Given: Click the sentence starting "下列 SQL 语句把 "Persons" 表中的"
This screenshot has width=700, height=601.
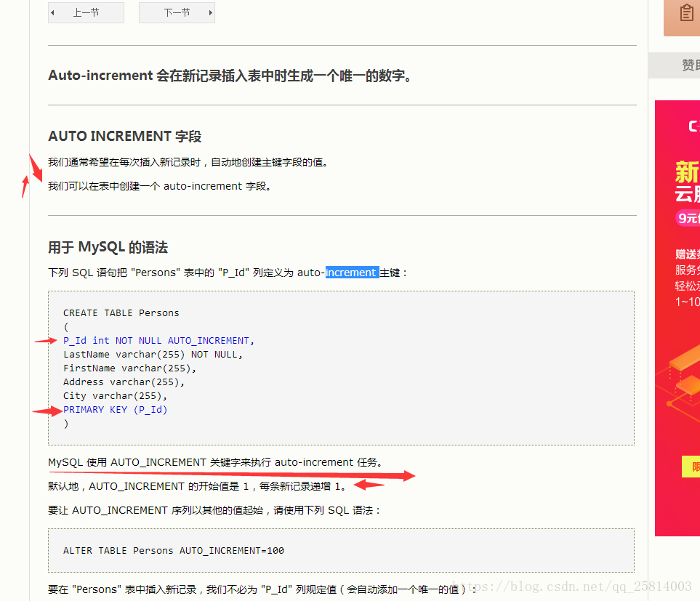Looking at the screenshot, I should (x=228, y=273).
